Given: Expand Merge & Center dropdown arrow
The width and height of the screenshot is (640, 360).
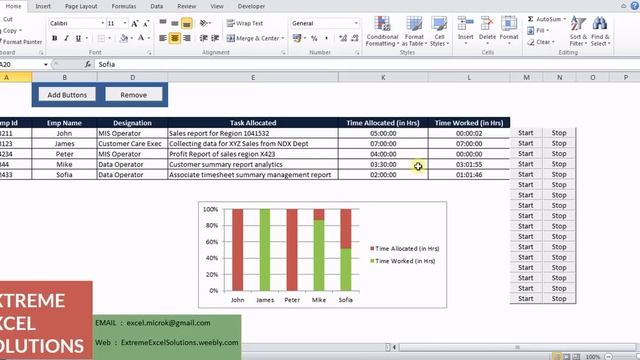Looking at the screenshot, I should (x=283, y=38).
